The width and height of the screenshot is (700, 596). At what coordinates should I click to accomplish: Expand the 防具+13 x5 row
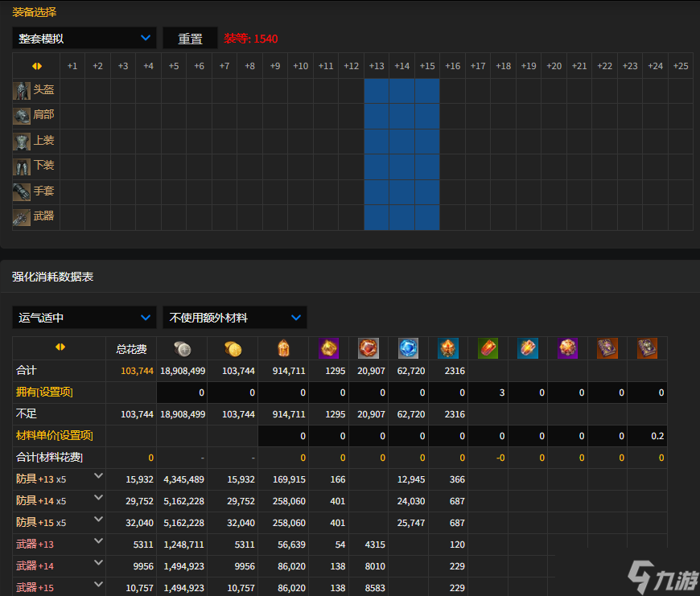[99, 476]
